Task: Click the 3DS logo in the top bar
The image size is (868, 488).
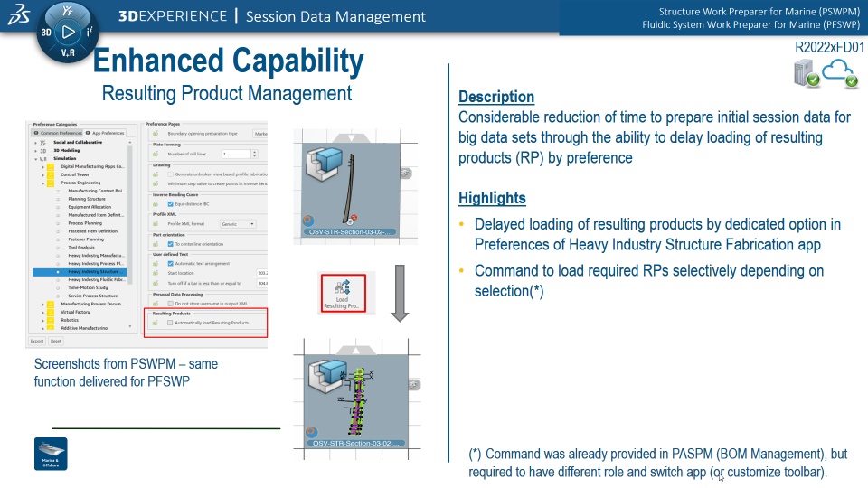Action: (x=19, y=15)
